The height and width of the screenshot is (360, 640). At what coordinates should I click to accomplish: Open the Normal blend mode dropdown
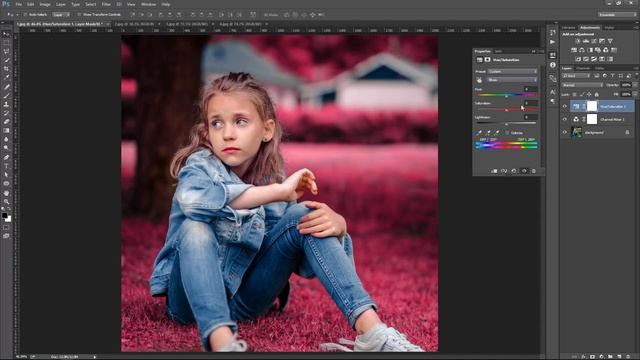click(582, 85)
